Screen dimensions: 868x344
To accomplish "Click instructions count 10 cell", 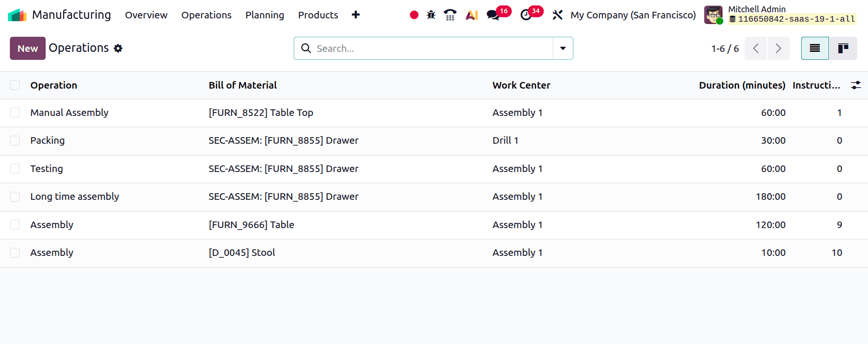I will point(837,253).
